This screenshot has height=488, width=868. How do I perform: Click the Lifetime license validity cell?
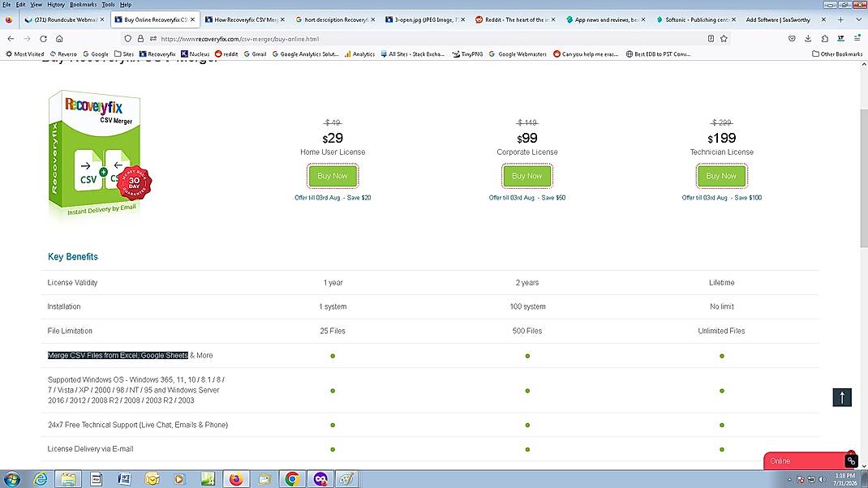[721, 283]
